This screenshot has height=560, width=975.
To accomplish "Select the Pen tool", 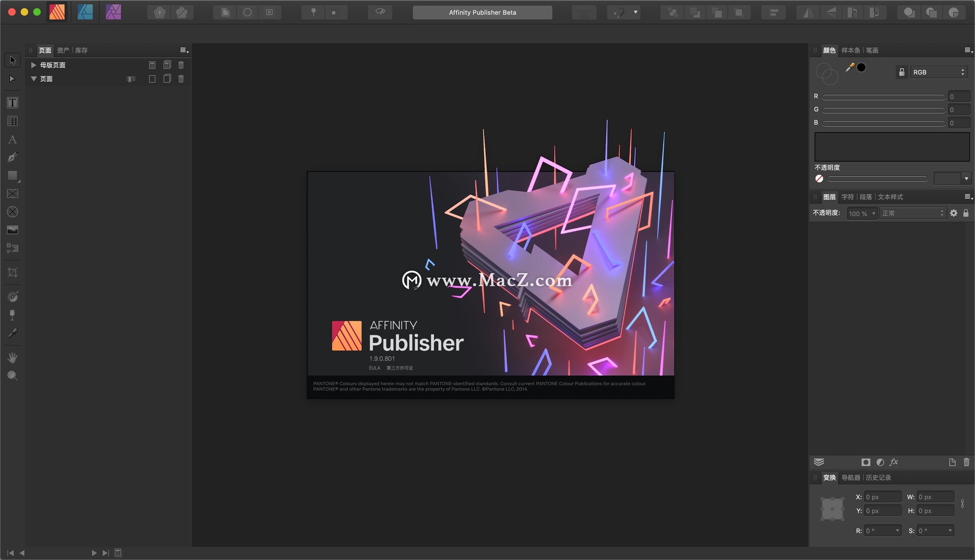I will (x=13, y=157).
